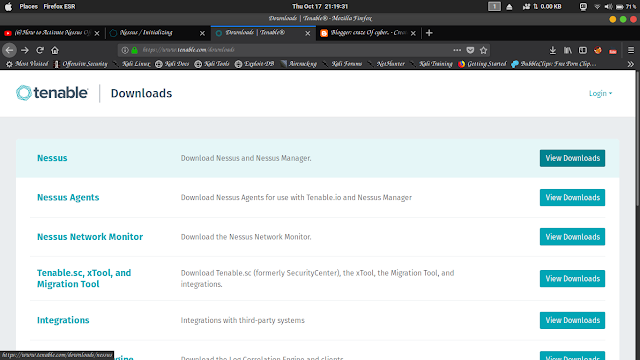The height and width of the screenshot is (360, 640).
Task: Open the Nessus Agents link
Action: [68, 198]
